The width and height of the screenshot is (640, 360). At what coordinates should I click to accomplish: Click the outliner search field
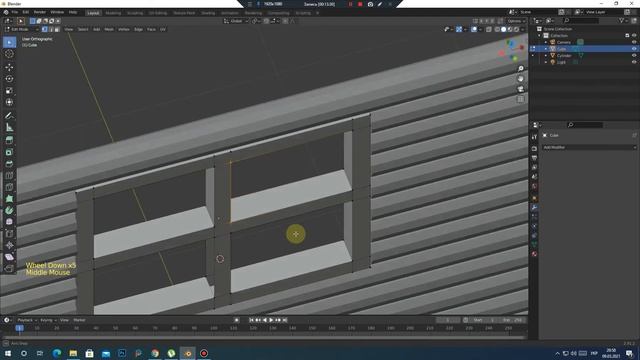coord(581,20)
